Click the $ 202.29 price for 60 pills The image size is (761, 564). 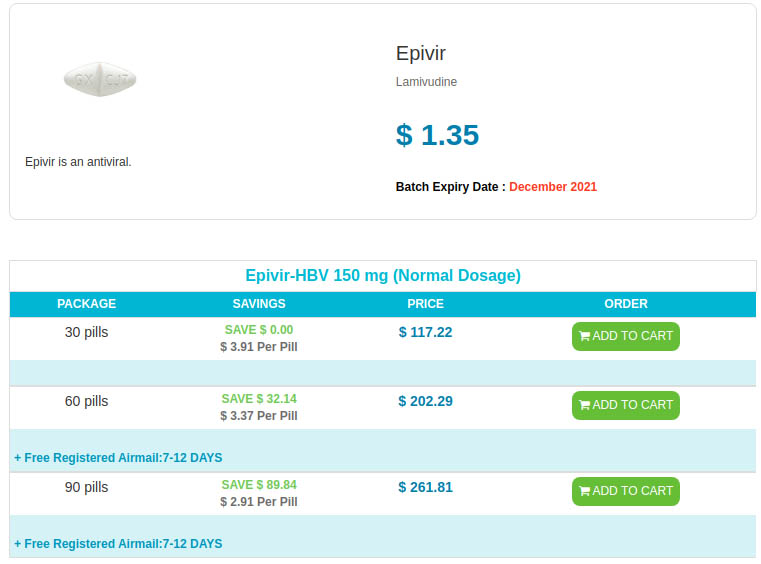click(425, 401)
